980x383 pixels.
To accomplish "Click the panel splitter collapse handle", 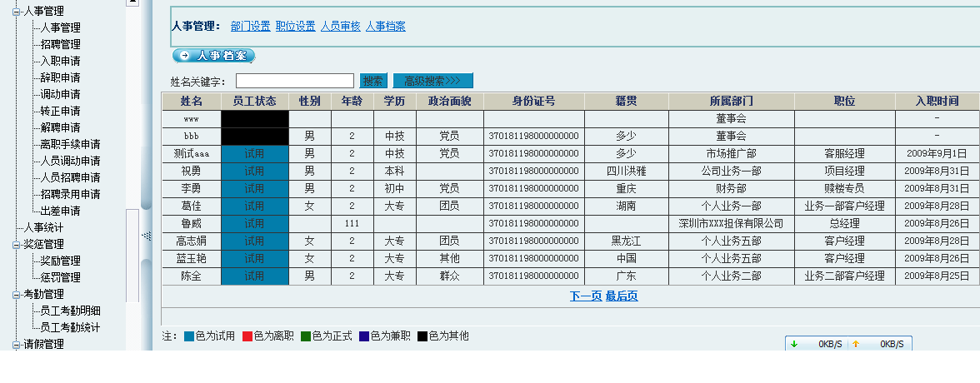I will click(147, 236).
